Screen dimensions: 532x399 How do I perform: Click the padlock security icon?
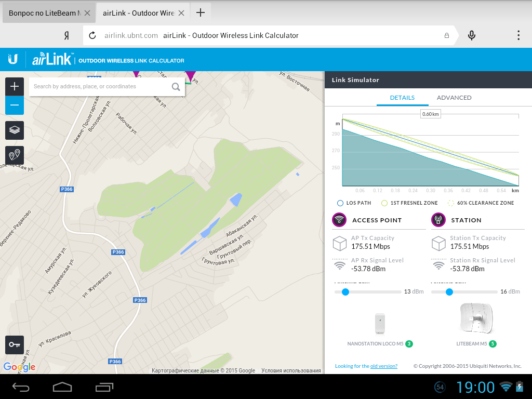point(447,35)
